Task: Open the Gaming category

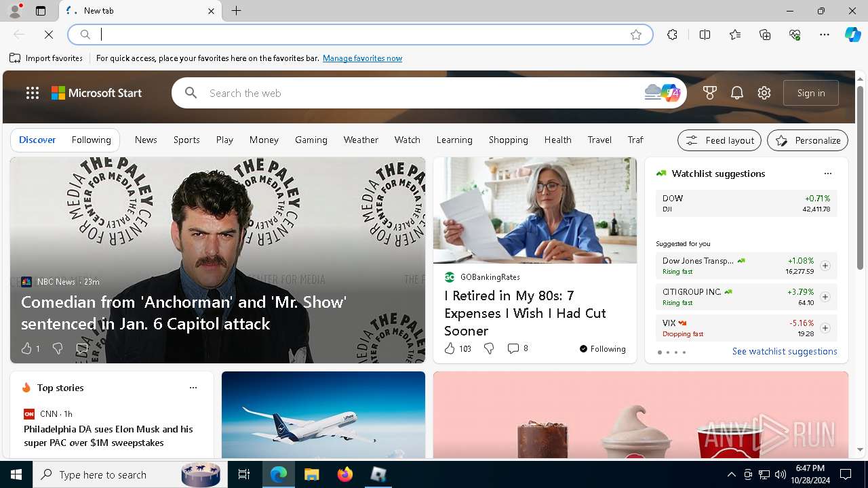Action: coord(311,140)
